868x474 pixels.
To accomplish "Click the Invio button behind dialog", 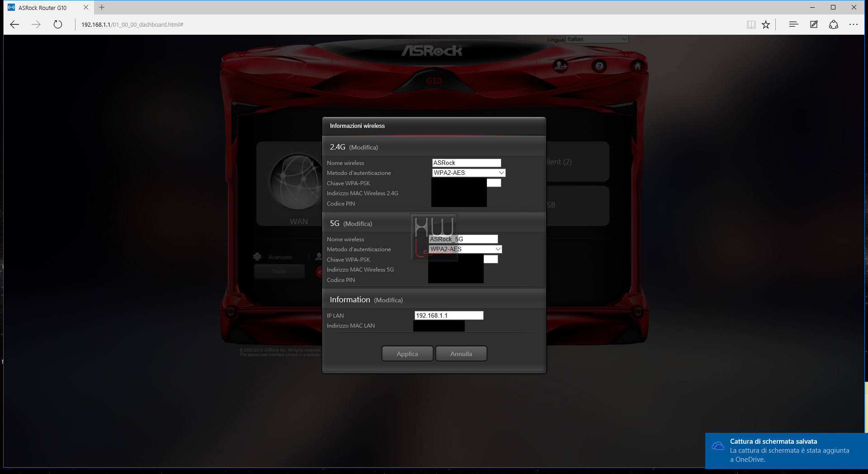I will click(279, 271).
